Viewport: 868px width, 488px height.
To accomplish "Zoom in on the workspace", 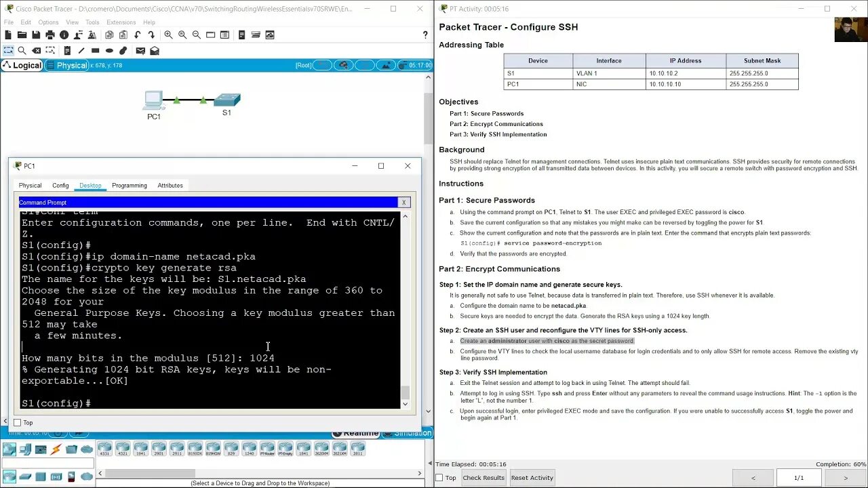I will pos(168,35).
